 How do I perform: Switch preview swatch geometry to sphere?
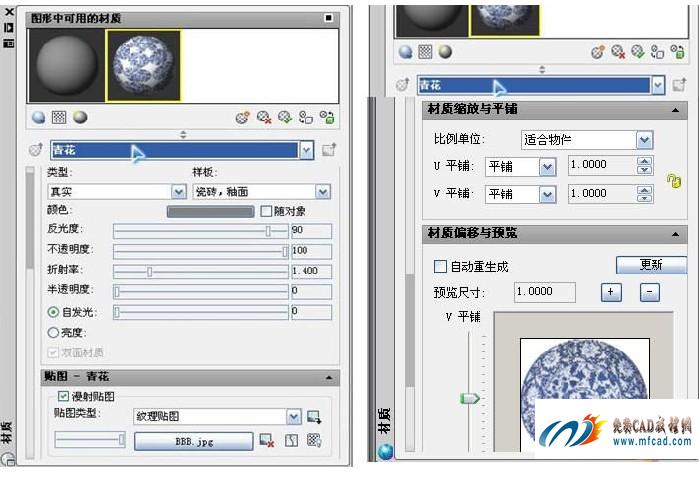pyautogui.click(x=38, y=117)
